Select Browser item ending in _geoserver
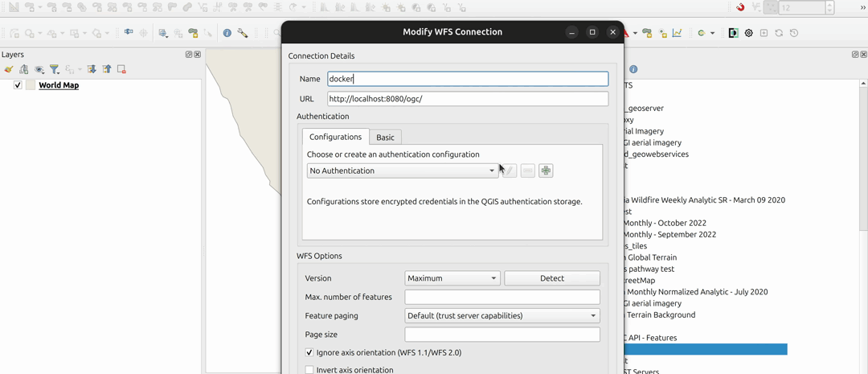 pyautogui.click(x=643, y=108)
